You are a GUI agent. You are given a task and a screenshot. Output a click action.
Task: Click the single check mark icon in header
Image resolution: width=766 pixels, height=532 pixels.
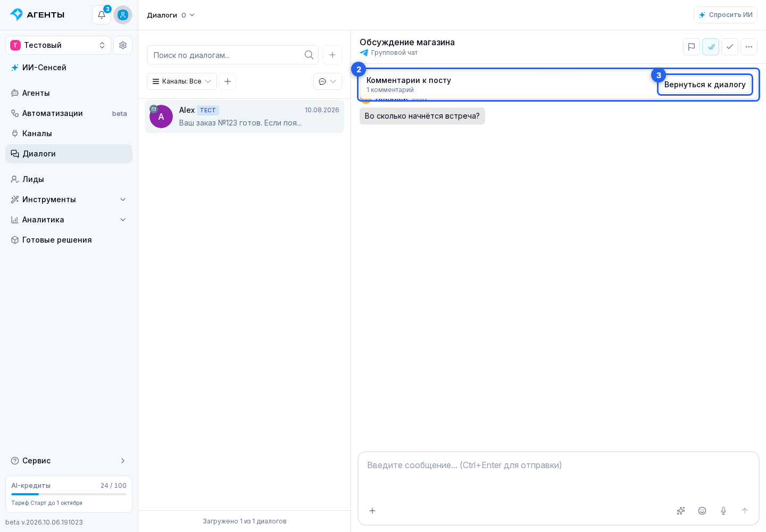(730, 47)
